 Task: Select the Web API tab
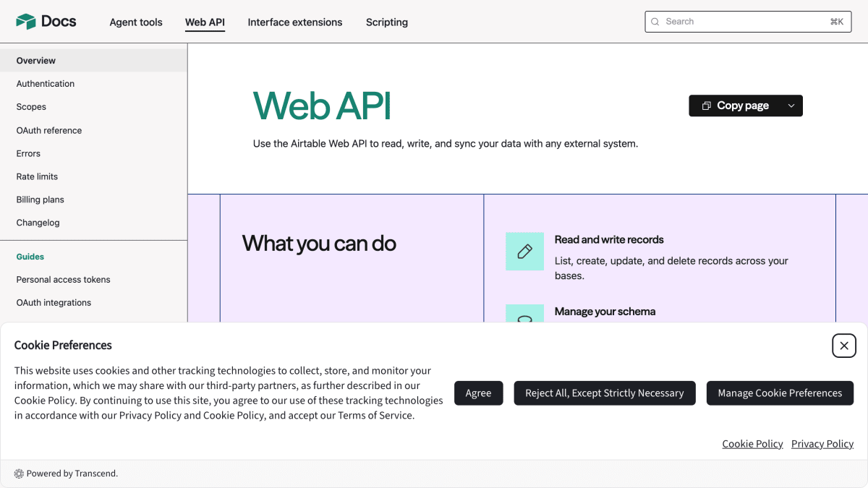click(205, 22)
